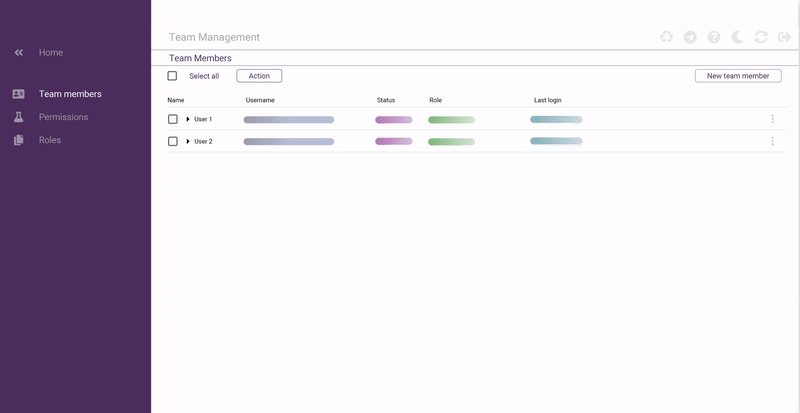Click the refresh sync icon
The image size is (800, 413).
(761, 37)
